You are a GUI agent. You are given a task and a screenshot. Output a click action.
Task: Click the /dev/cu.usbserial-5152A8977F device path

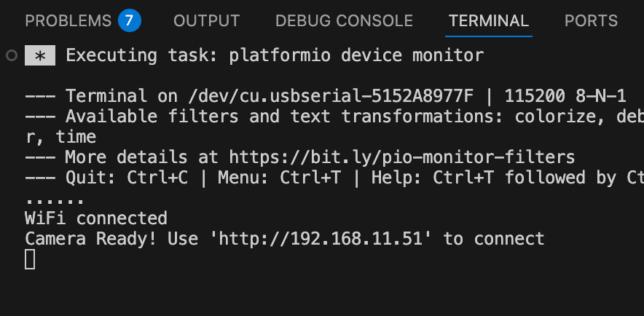tap(331, 96)
